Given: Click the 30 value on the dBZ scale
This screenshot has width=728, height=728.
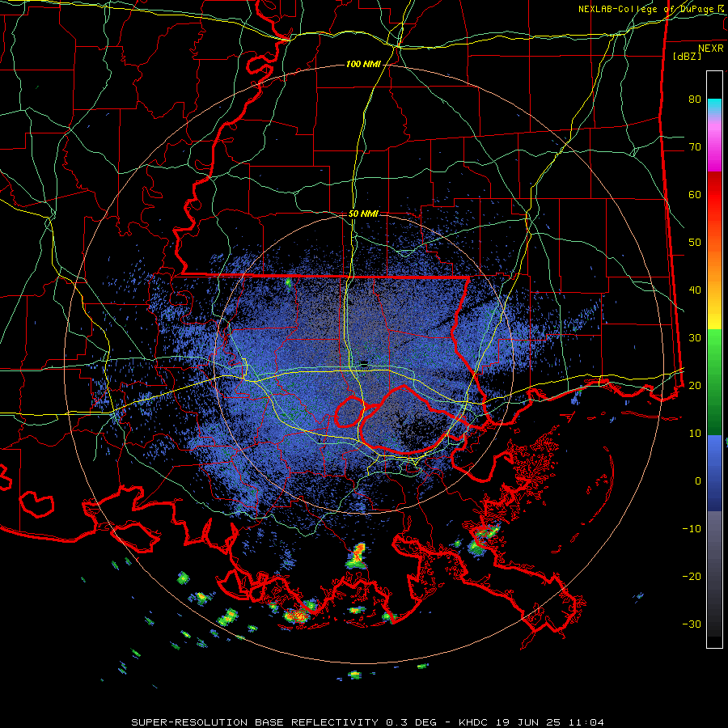Looking at the screenshot, I should tap(695, 337).
